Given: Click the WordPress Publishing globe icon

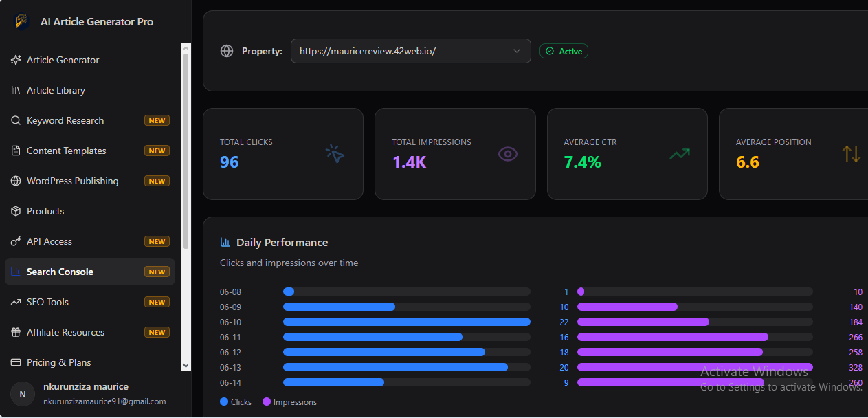Looking at the screenshot, I should pyautogui.click(x=16, y=181).
